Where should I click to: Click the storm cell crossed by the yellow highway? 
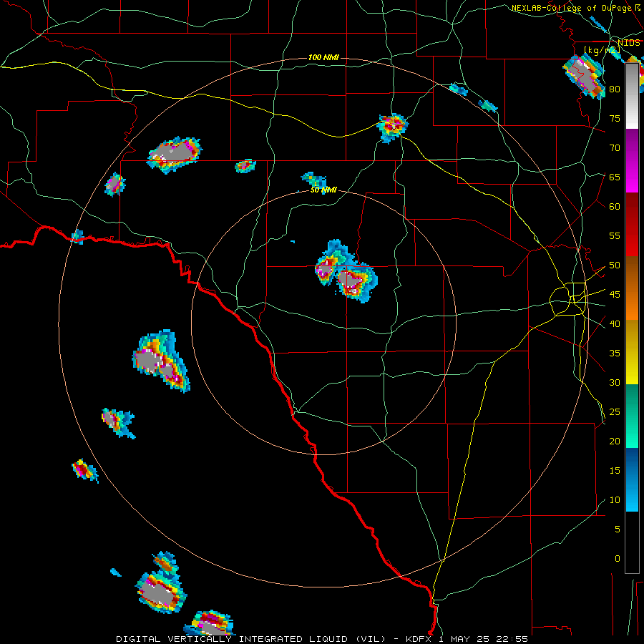coord(393,127)
